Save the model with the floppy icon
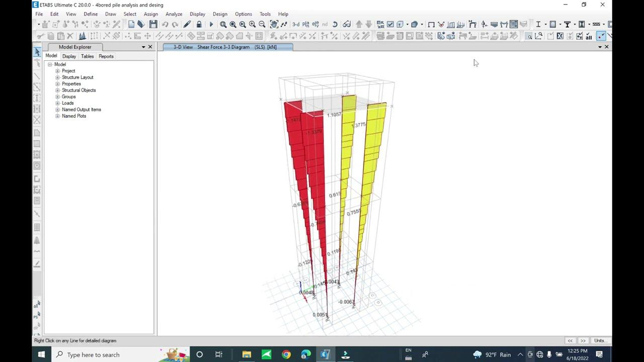Viewport: 644px width, 362px height. (153, 24)
